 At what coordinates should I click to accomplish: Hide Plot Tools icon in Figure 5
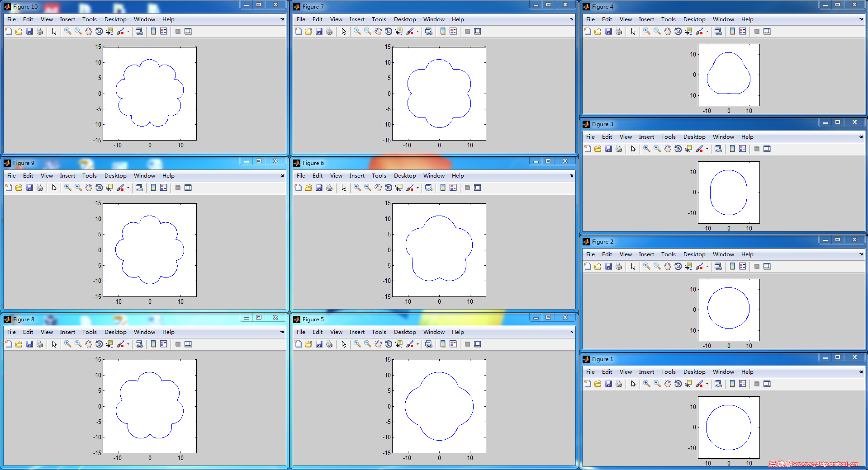click(467, 344)
